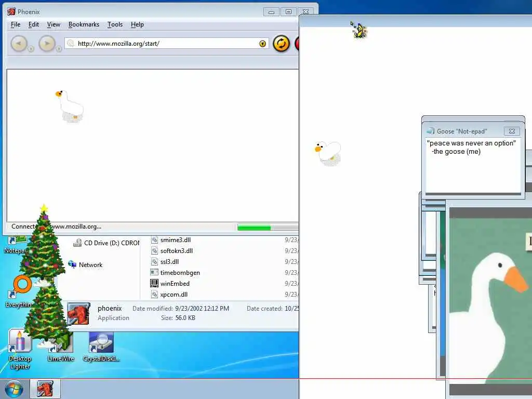Image resolution: width=532 pixels, height=399 pixels.
Task: Open the Bookmarks menu in Phoenix
Action: click(x=84, y=24)
